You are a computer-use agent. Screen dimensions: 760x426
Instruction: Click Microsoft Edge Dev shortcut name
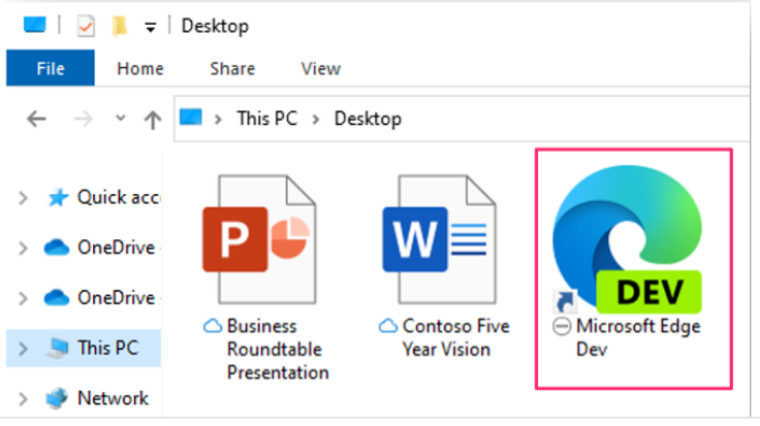coord(638,338)
